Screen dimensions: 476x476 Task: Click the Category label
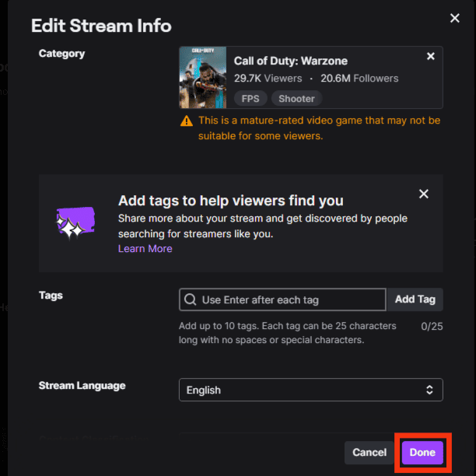coord(61,54)
